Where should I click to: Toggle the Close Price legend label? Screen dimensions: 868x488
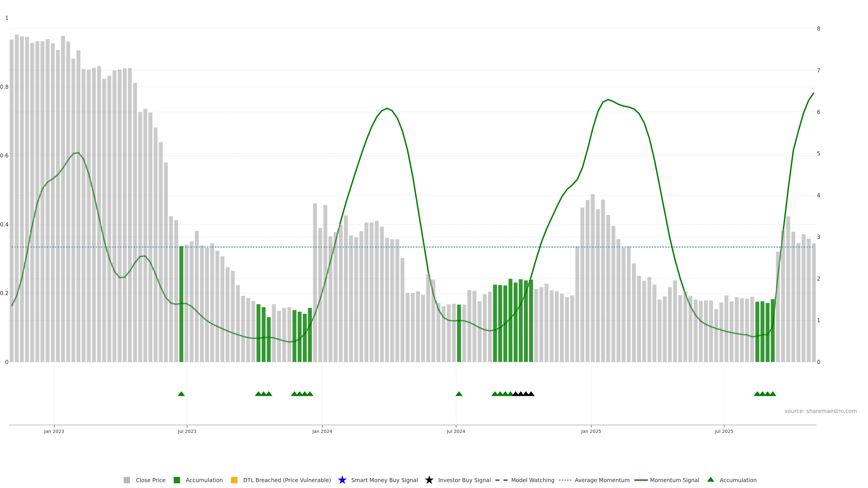(x=150, y=480)
